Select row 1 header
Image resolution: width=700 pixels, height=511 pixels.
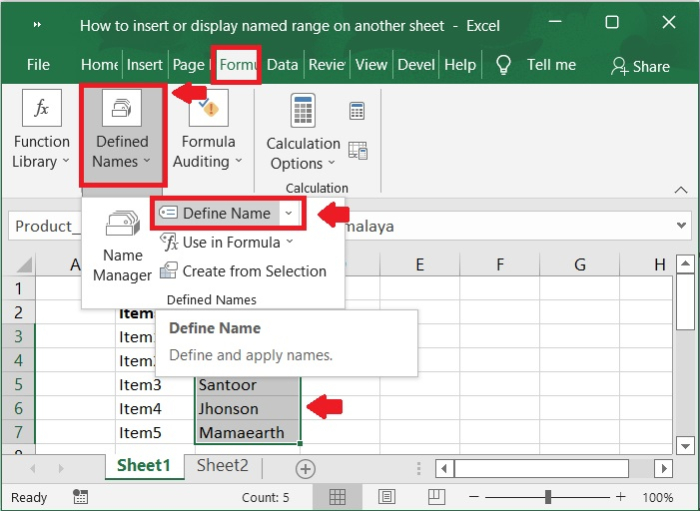click(x=18, y=288)
